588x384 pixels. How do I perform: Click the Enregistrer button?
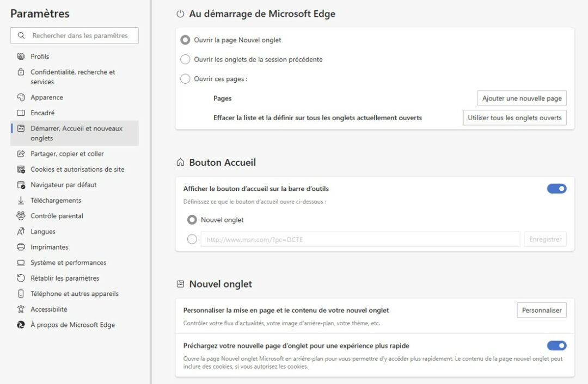coord(545,239)
